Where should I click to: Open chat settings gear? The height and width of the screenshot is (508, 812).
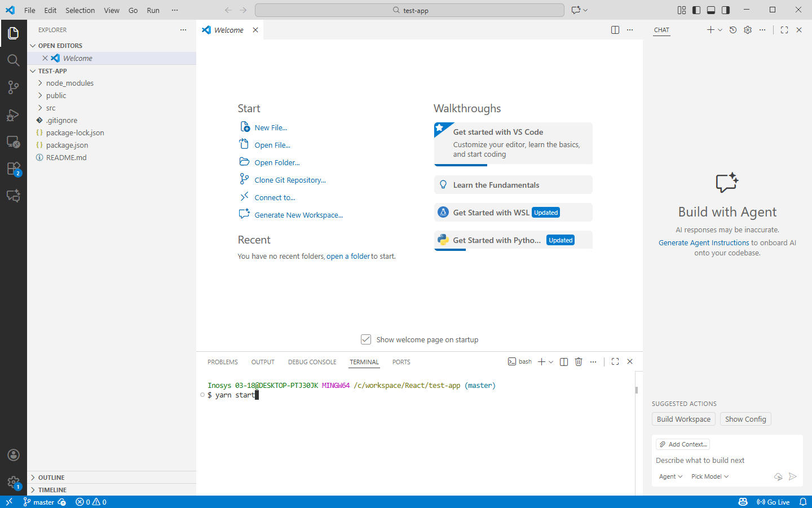(x=748, y=30)
